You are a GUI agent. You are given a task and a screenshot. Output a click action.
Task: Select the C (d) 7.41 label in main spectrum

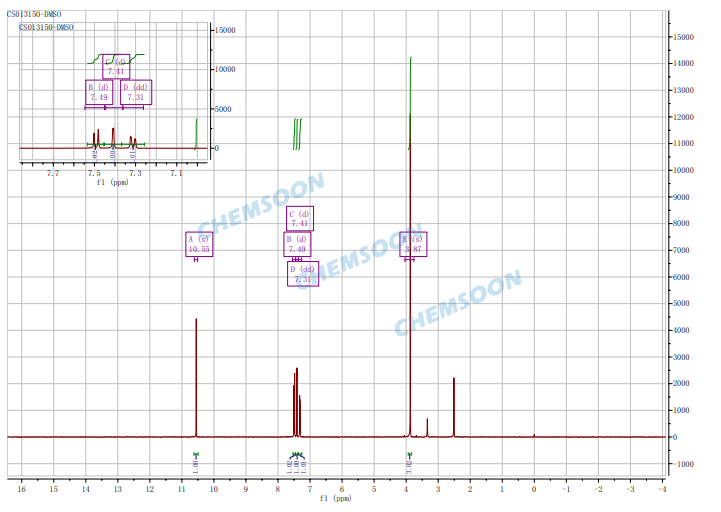point(300,219)
